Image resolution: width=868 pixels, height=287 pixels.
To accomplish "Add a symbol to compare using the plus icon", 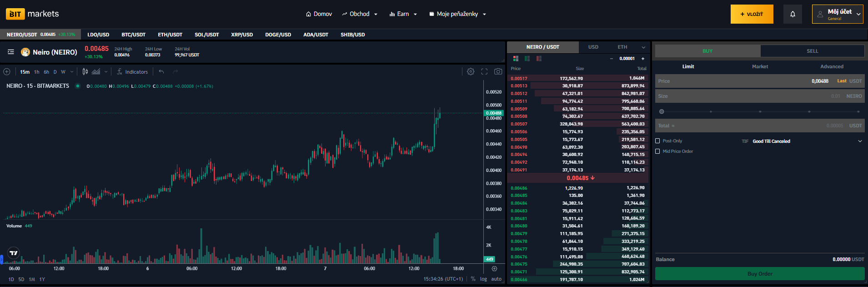I will (x=7, y=71).
